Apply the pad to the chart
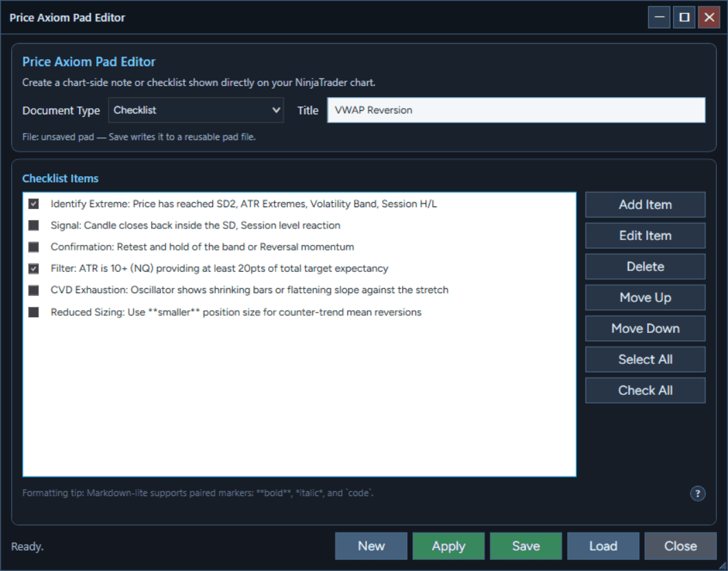The image size is (728, 571). 448,546
